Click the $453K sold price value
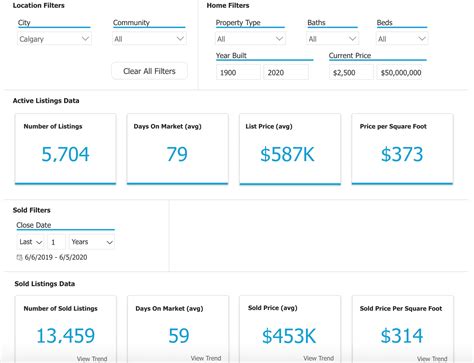 pos(289,335)
